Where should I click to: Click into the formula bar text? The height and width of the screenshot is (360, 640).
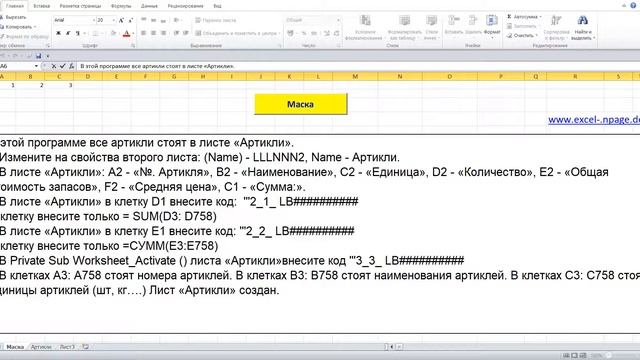tap(157, 66)
